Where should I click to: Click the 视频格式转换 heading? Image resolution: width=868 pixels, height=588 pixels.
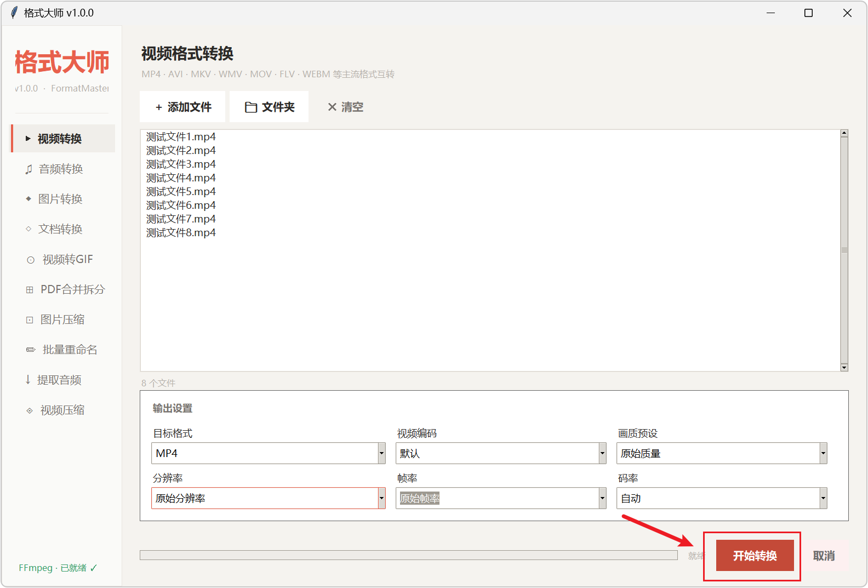[x=187, y=54]
